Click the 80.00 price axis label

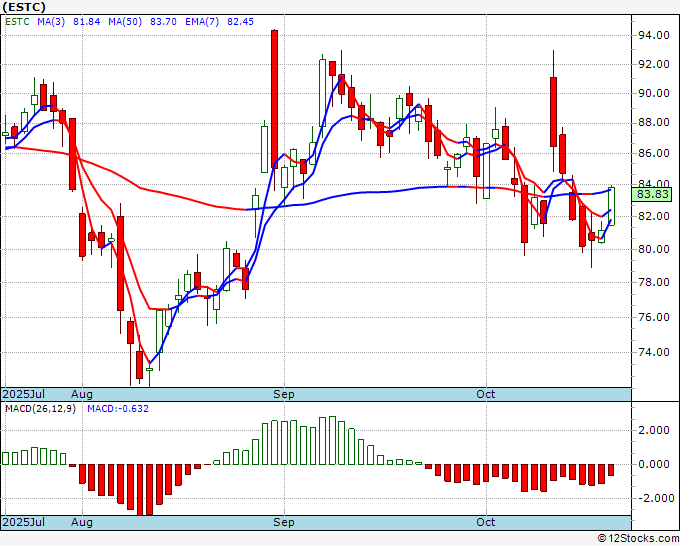tap(654, 249)
